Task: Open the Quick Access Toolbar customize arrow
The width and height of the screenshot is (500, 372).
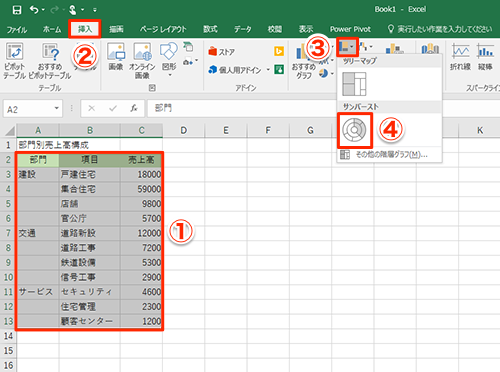Action: click(95, 10)
